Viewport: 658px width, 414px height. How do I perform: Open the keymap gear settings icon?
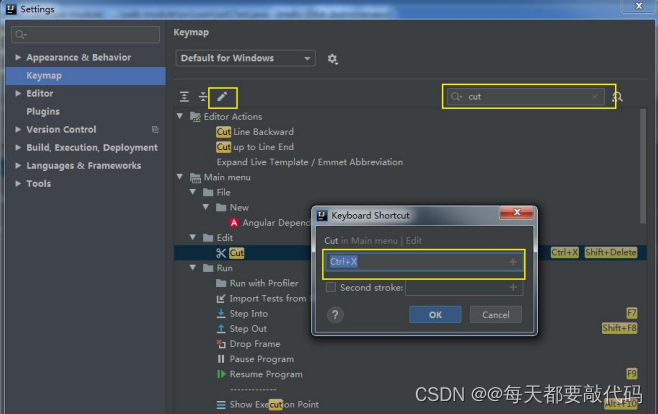[x=332, y=58]
